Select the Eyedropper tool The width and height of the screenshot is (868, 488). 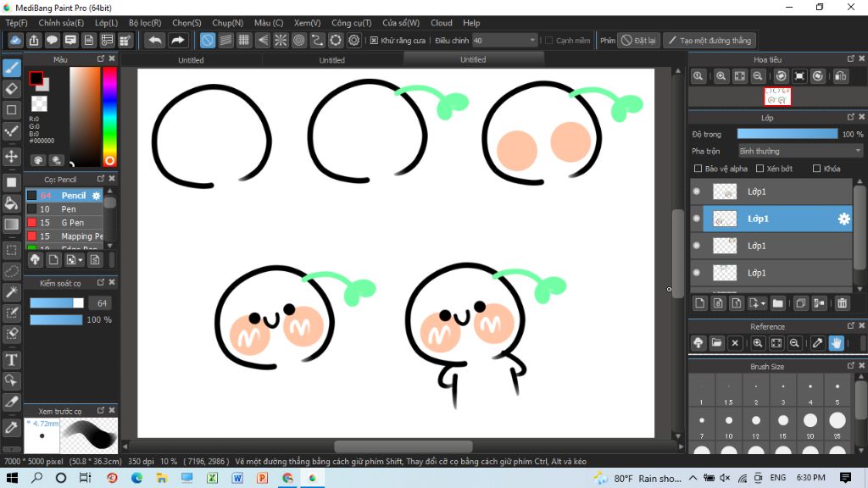(12, 427)
